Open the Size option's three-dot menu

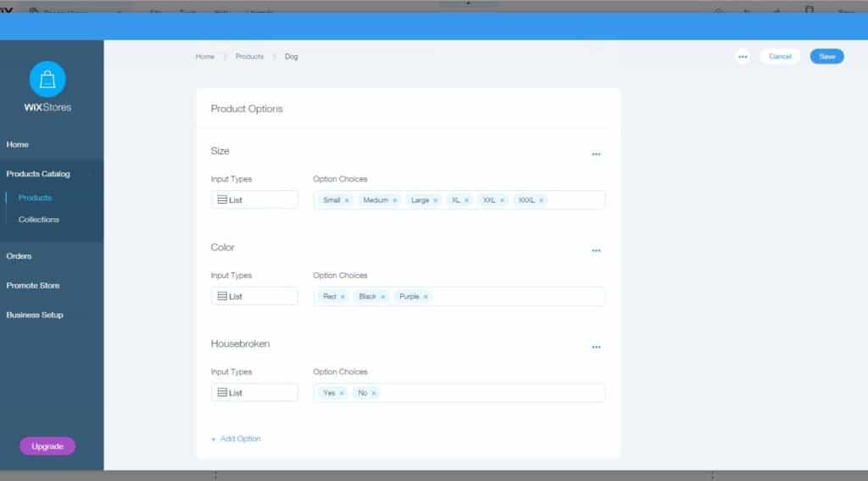(x=596, y=154)
